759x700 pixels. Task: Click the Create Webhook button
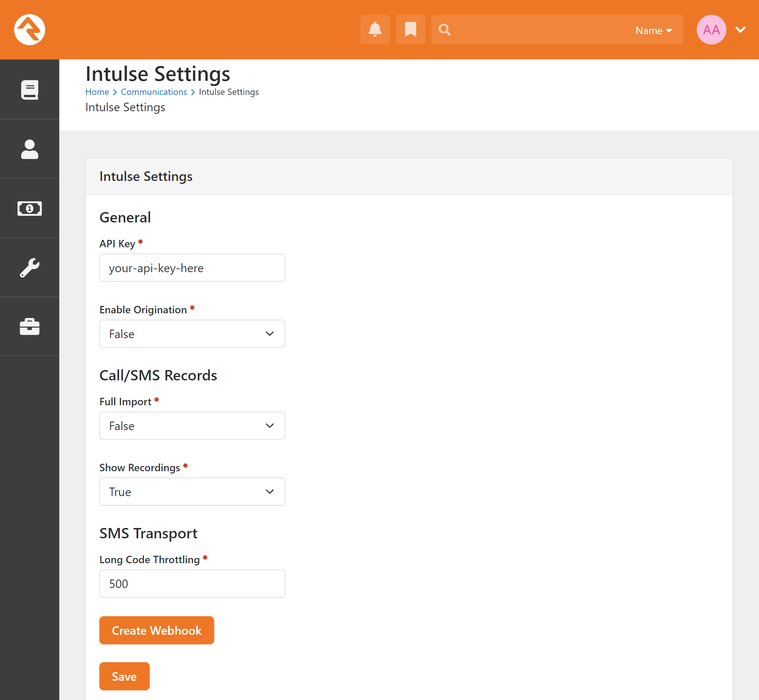[x=157, y=630]
